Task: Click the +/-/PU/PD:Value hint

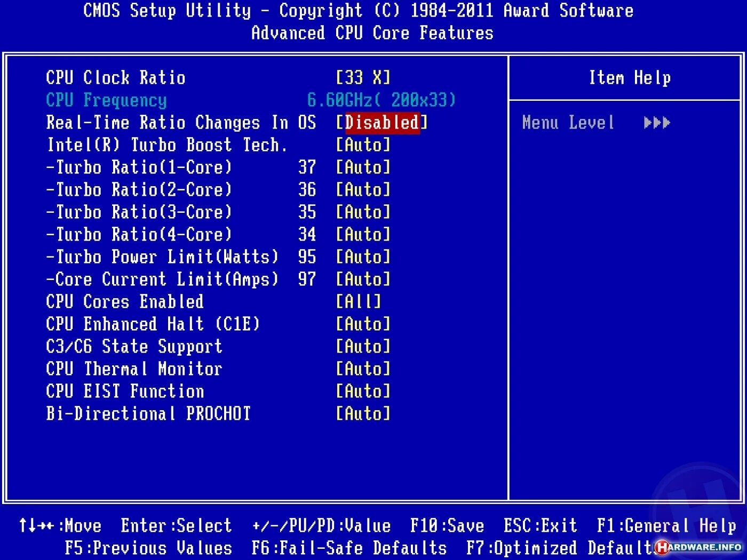Action: (321, 526)
